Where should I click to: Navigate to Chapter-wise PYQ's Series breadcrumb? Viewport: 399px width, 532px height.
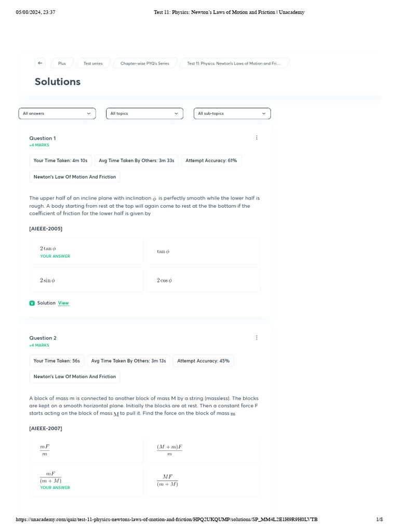[145, 63]
